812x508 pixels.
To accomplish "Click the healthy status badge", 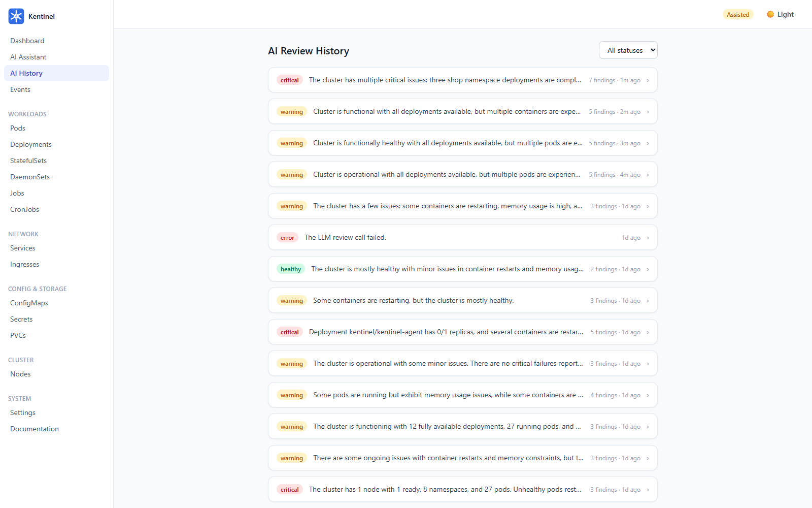I will tap(291, 269).
